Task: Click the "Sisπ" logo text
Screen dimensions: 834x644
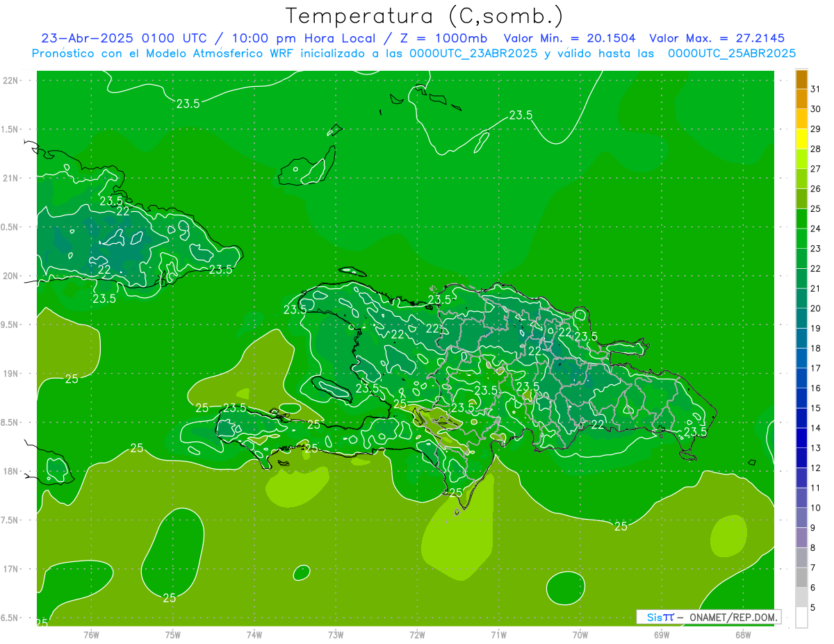Action: click(660, 617)
